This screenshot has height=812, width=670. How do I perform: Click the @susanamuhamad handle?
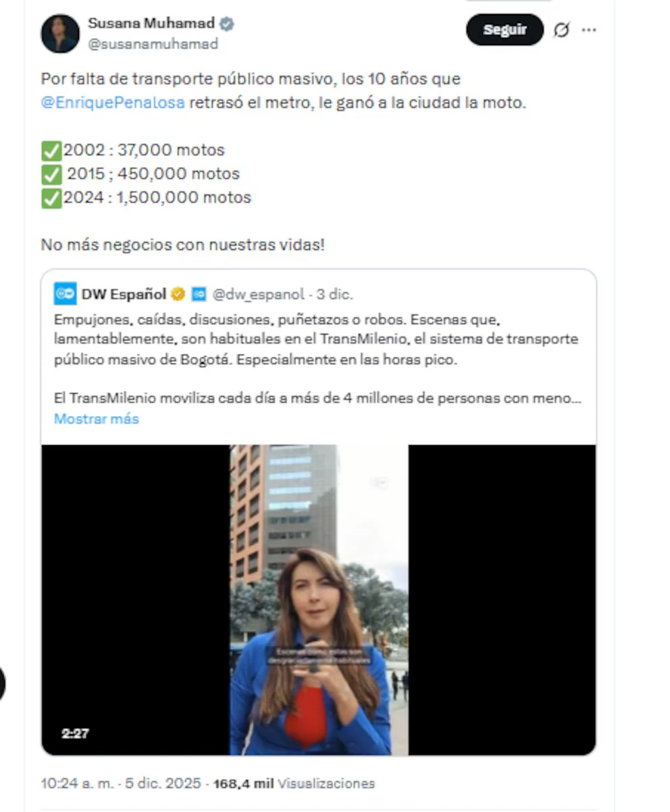coord(153,44)
